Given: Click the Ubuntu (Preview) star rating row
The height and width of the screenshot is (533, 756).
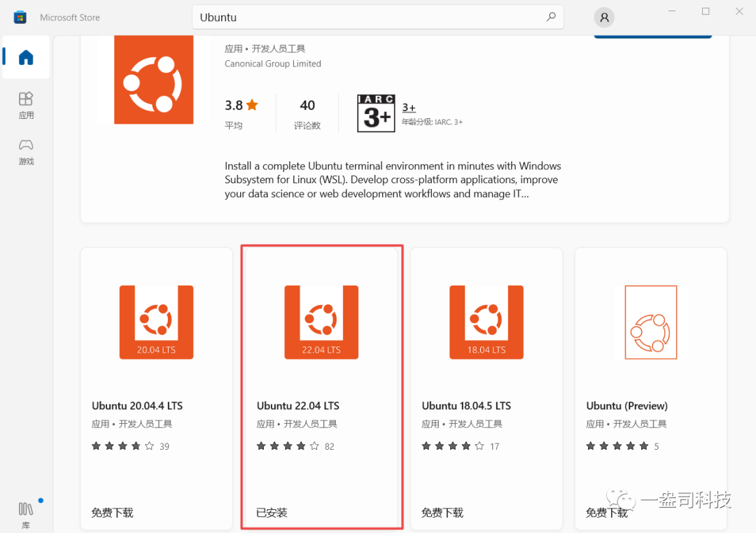Looking at the screenshot, I should (622, 446).
